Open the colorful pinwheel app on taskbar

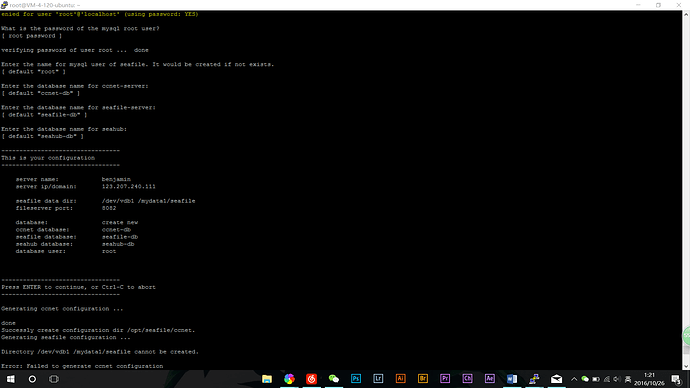click(289, 379)
